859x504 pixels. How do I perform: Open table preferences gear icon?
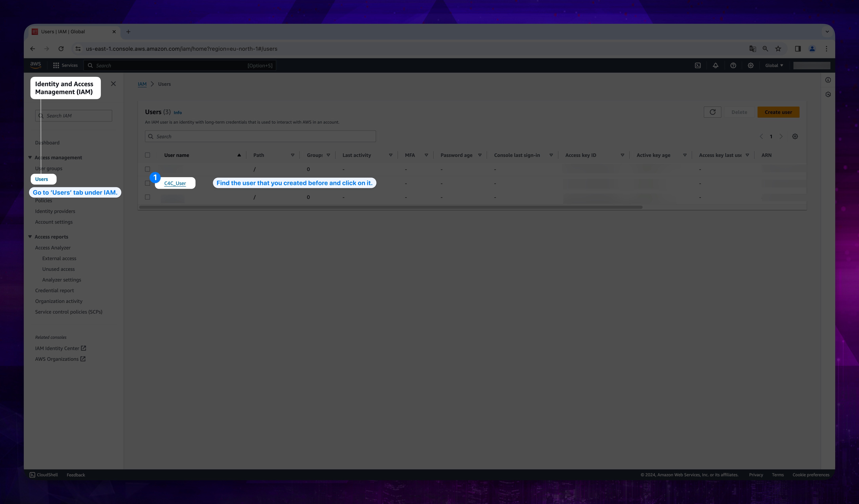(795, 136)
